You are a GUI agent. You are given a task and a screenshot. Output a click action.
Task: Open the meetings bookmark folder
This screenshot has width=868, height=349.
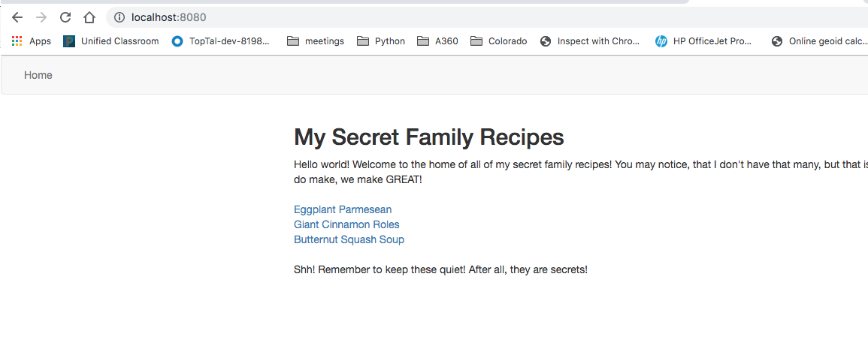pos(316,41)
